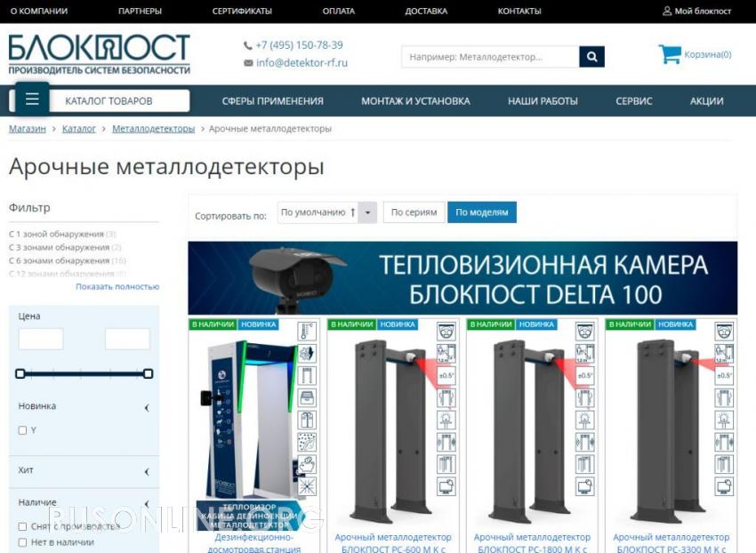Click the info@detektor-rf.ru email link

[x=302, y=62]
